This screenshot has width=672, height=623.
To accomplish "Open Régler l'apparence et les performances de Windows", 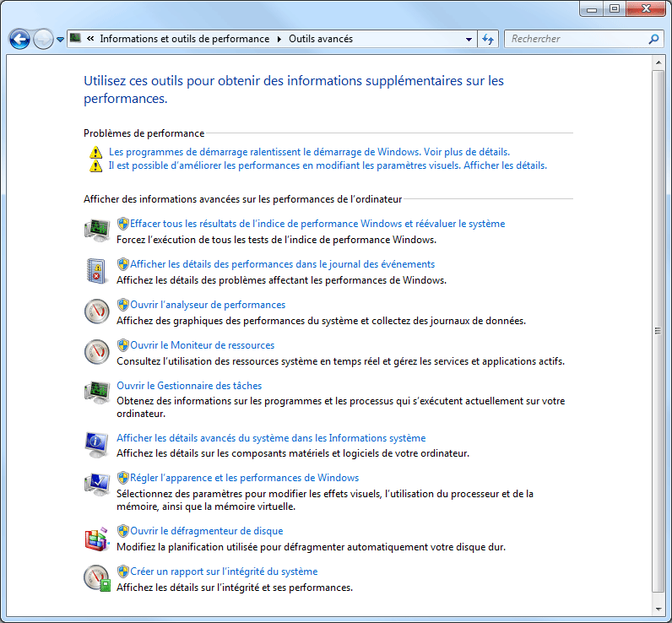I will (x=244, y=478).
